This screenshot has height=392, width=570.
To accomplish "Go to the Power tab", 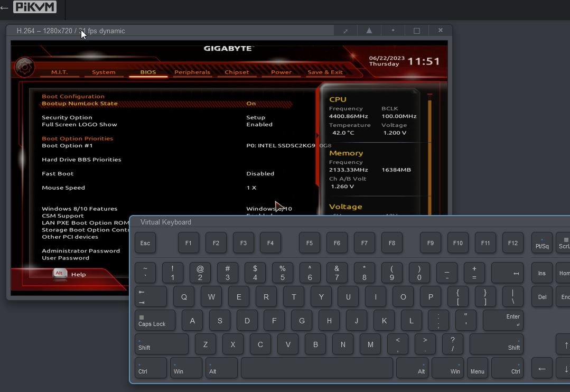I will coord(281,72).
